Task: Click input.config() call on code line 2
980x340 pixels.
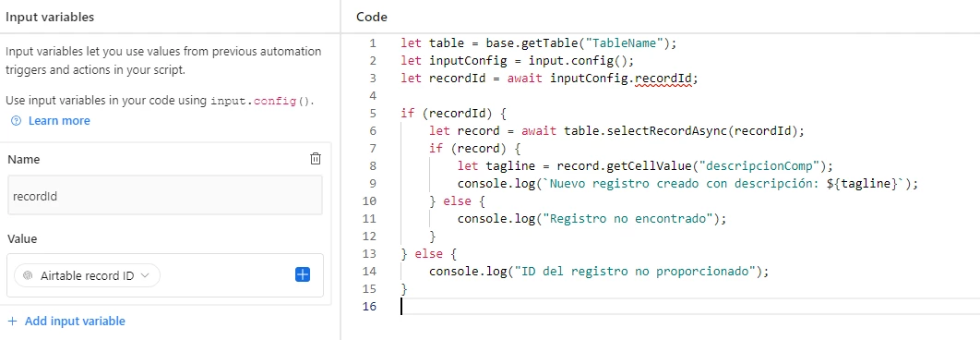Action: (578, 61)
